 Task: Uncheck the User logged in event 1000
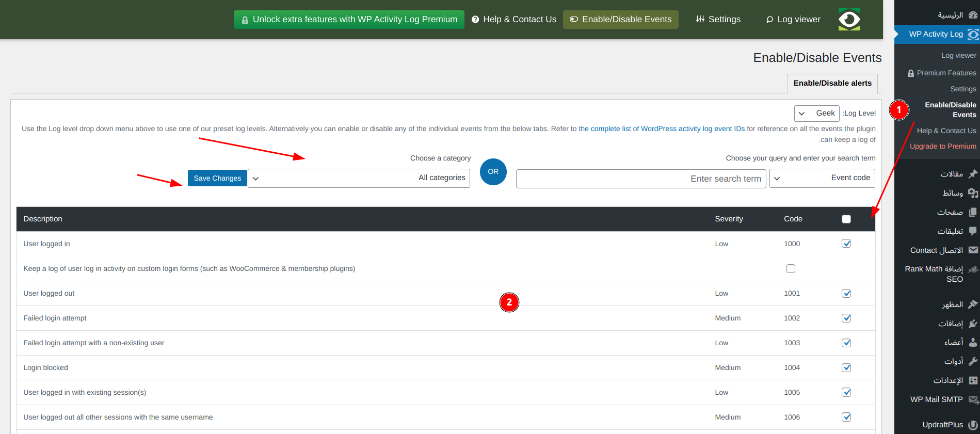tap(846, 244)
